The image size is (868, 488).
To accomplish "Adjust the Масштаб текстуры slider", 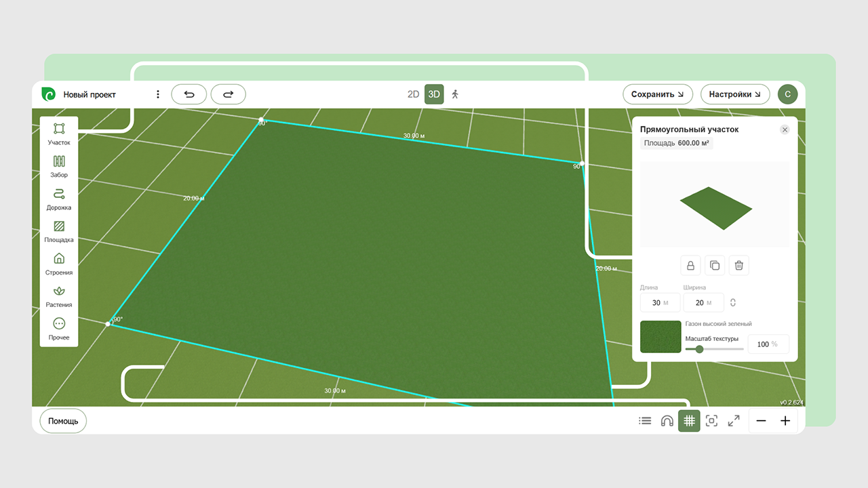I will coord(699,349).
